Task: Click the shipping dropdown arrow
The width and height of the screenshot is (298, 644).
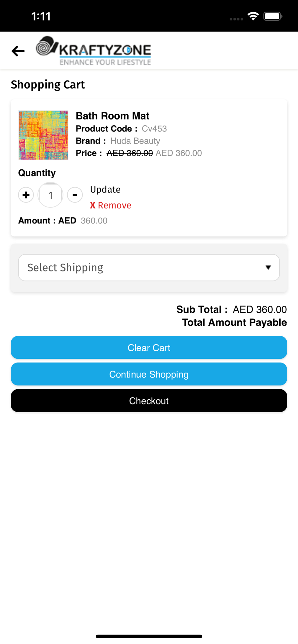Action: [x=268, y=268]
